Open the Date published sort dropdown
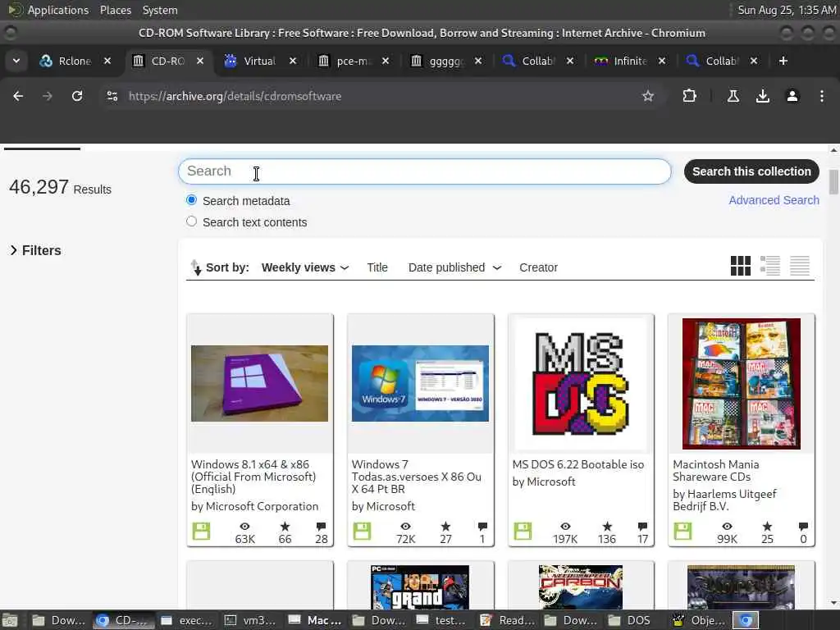840x630 pixels. (x=454, y=267)
